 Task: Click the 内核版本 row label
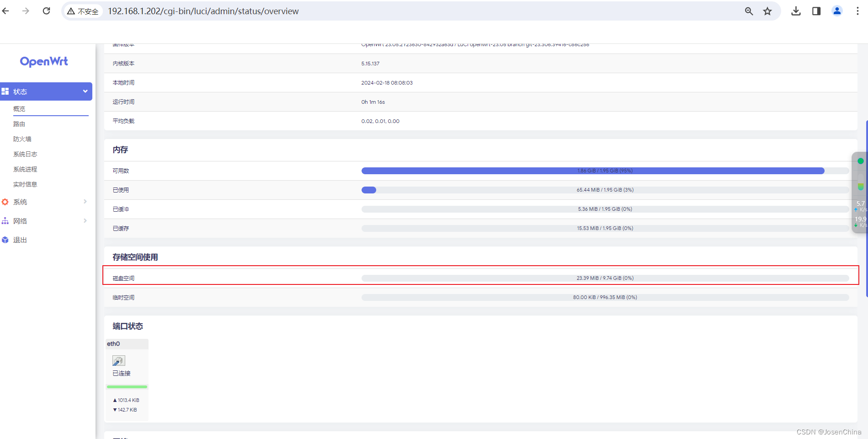tap(123, 64)
